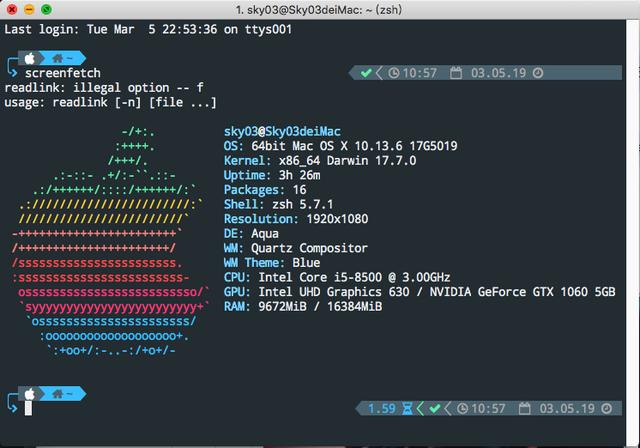Click the screenfetch command text
Viewport: 640px width, 448px height.
[x=63, y=73]
